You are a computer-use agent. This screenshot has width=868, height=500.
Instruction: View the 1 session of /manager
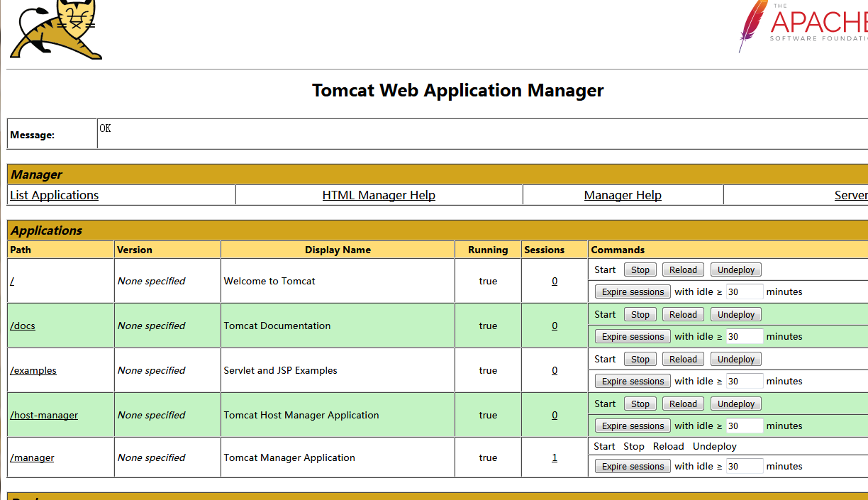[555, 457]
